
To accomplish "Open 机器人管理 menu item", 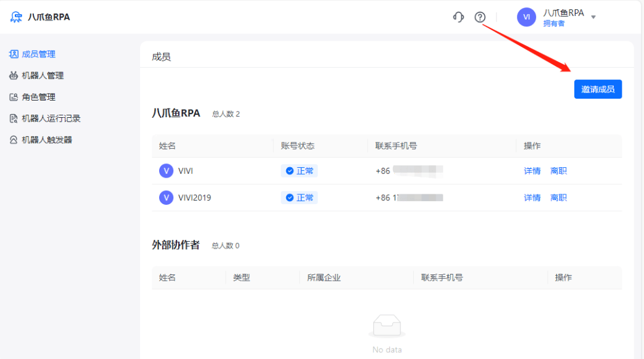I will (43, 76).
